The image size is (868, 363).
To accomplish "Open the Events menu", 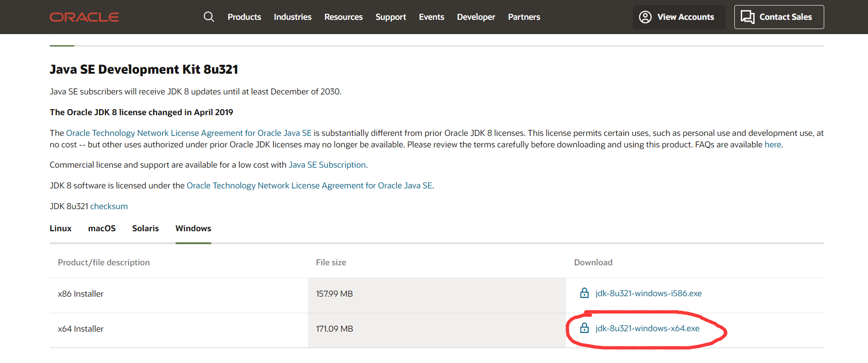I will click(431, 17).
